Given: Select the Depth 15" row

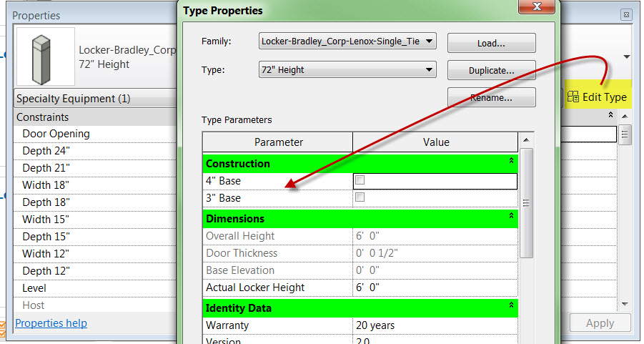Looking at the screenshot, I should click(x=95, y=237).
